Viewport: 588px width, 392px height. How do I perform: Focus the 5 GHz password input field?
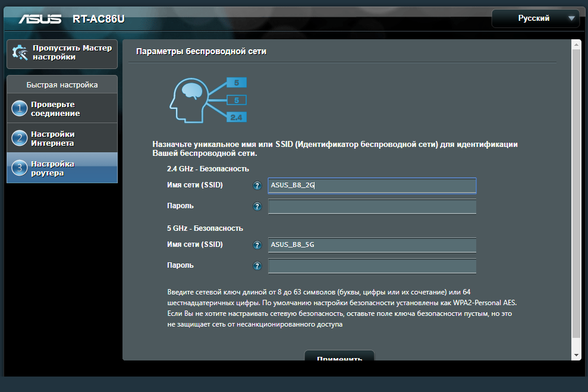(x=372, y=266)
